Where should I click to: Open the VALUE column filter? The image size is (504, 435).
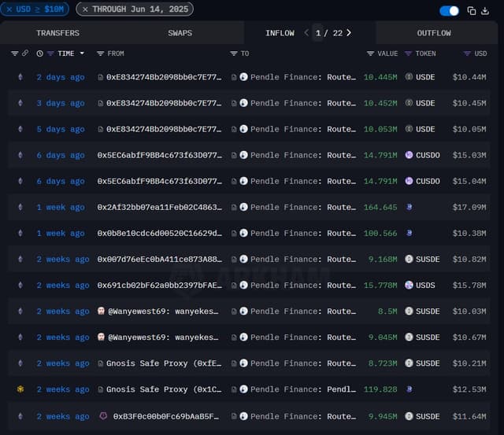click(370, 53)
